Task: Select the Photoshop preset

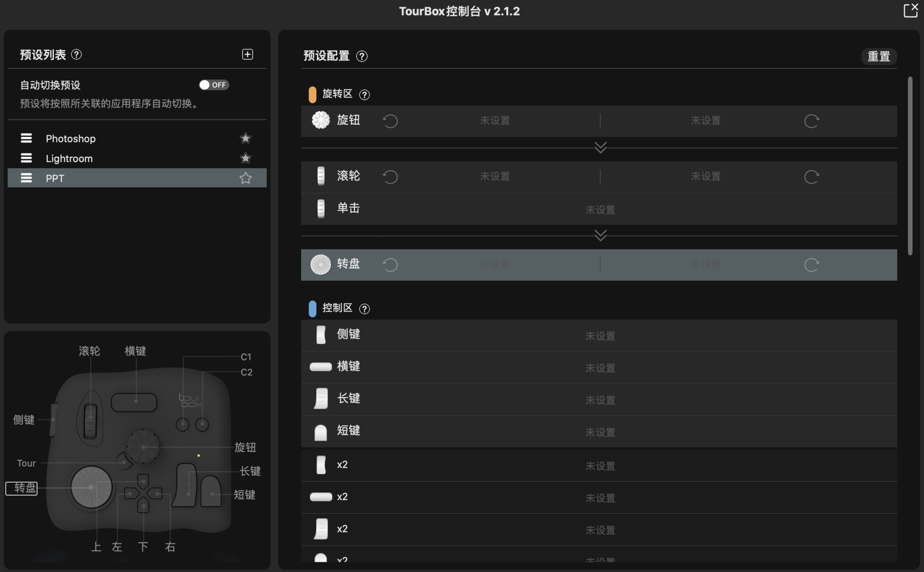Action: [x=137, y=138]
